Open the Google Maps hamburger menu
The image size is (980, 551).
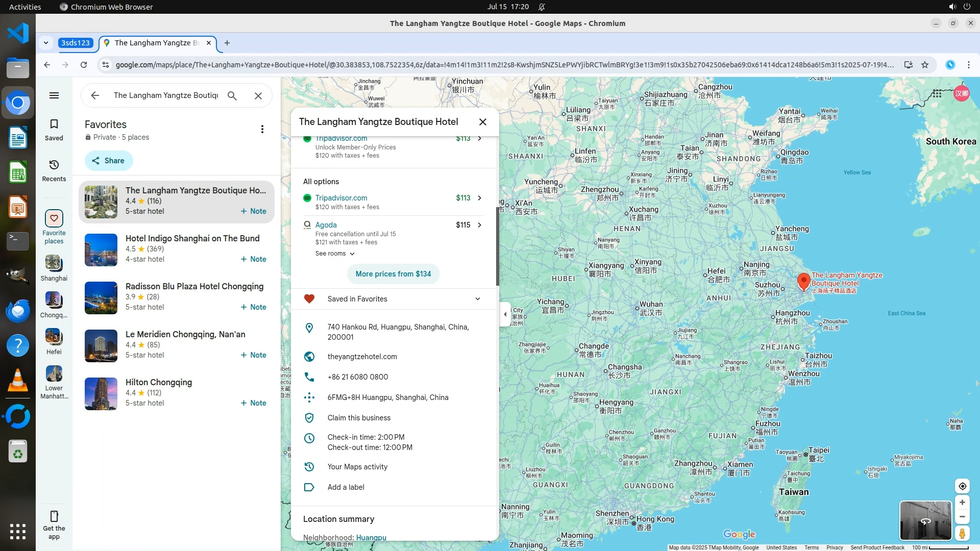pyautogui.click(x=54, y=95)
